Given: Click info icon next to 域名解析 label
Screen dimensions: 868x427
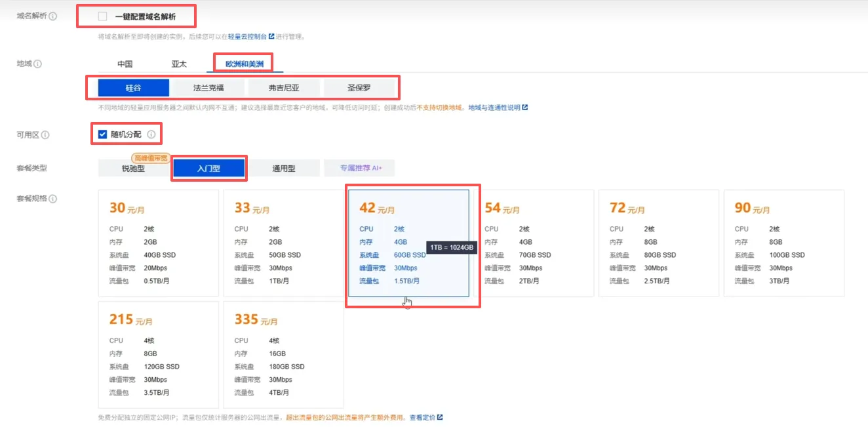Looking at the screenshot, I should click(52, 16).
